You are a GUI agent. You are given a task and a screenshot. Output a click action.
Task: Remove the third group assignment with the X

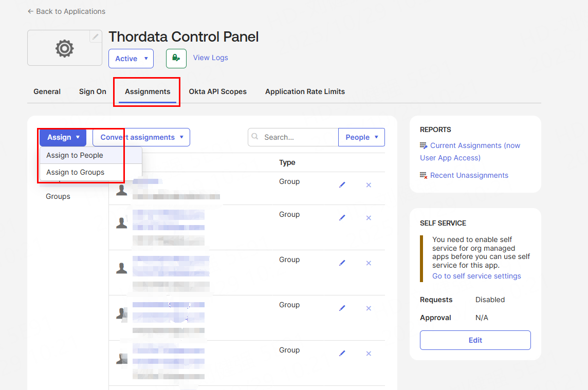click(369, 263)
